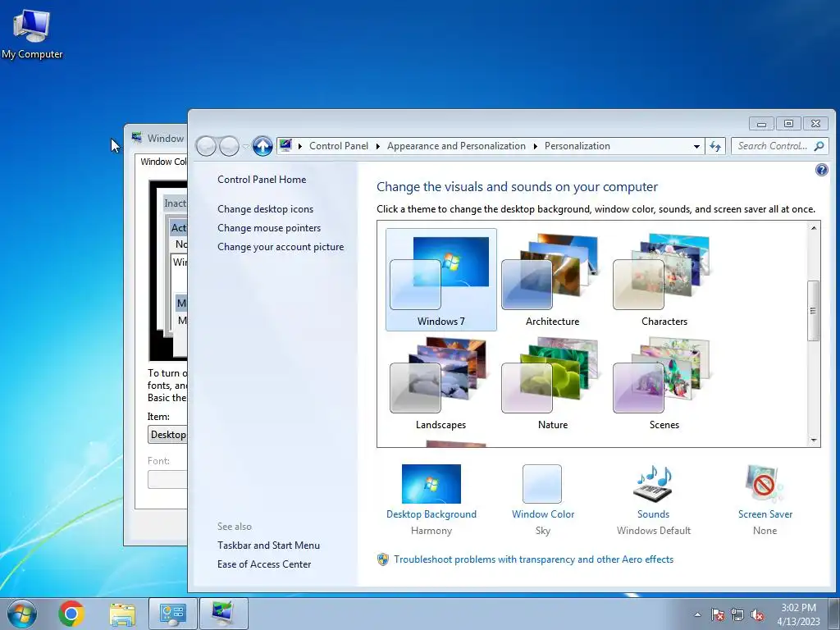This screenshot has height=630, width=840.
Task: Click the blue Up arrow button
Action: tap(262, 146)
